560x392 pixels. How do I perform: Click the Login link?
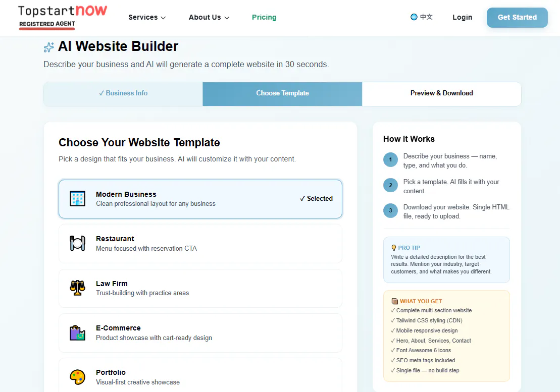click(462, 17)
